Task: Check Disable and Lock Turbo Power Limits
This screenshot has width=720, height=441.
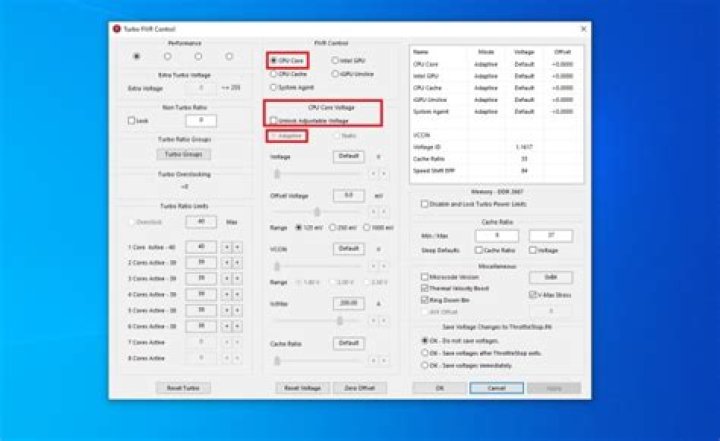Action: pos(424,203)
